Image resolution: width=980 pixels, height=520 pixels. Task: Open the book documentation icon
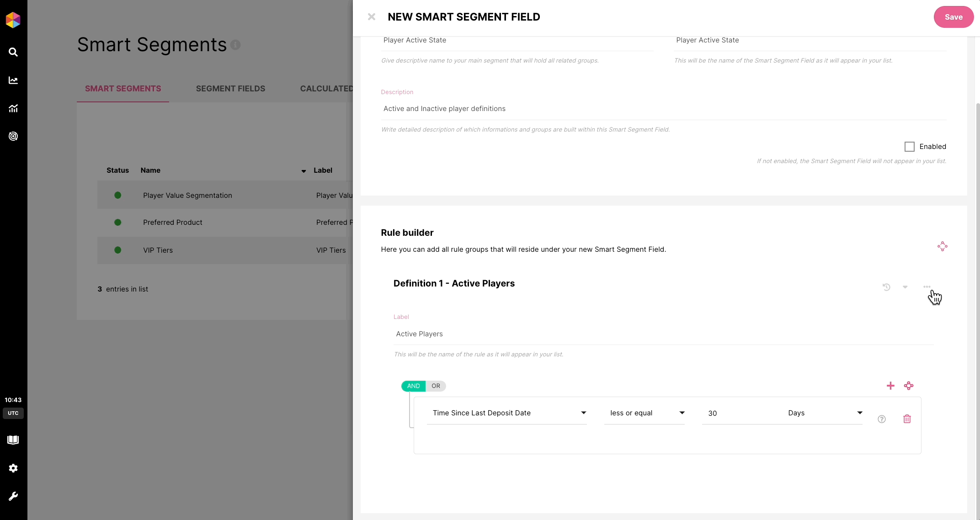tap(13, 440)
